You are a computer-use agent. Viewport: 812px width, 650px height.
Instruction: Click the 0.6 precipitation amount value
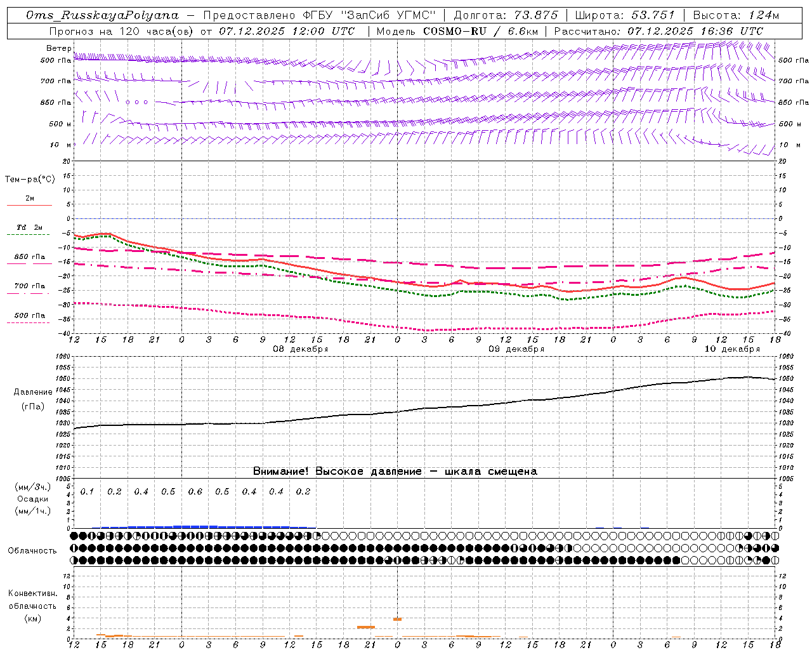[195, 492]
